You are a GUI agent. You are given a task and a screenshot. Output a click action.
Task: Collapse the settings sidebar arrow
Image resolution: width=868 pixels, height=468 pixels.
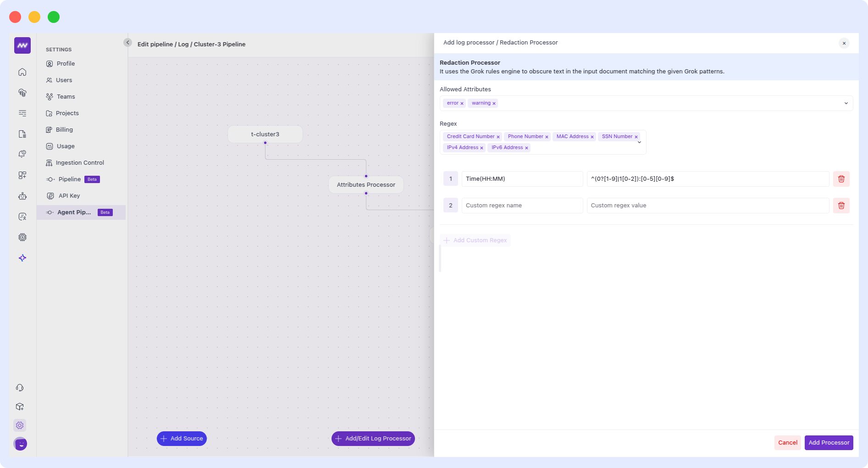coord(127,43)
